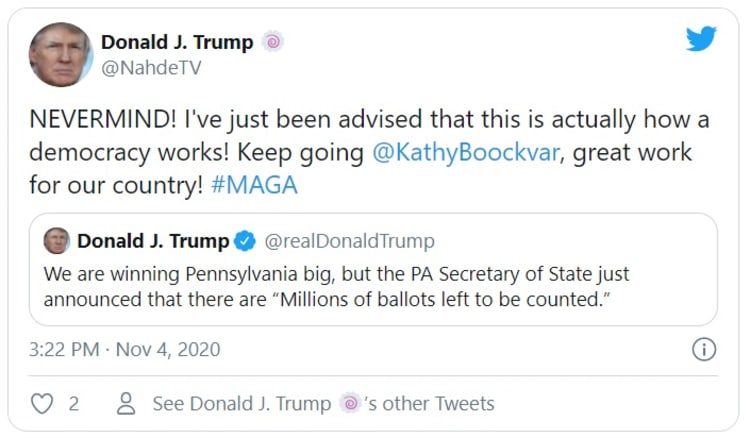Screen dimensions: 750x438
Task: Open the quoted tweet about Pennsylvania ballots
Action: (373, 285)
